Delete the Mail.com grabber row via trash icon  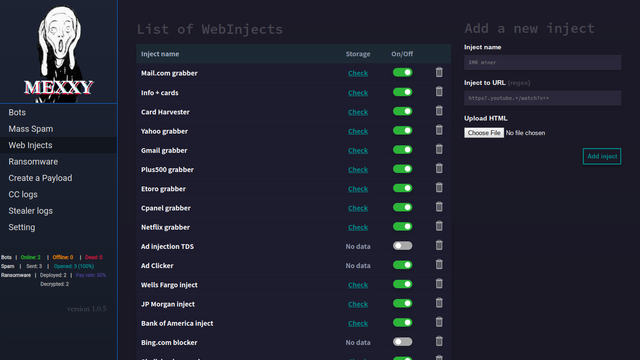click(439, 72)
